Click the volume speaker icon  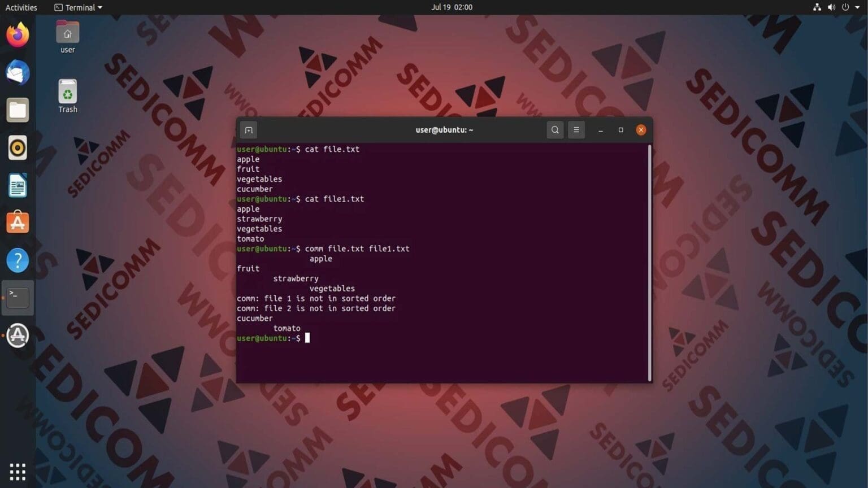point(831,7)
